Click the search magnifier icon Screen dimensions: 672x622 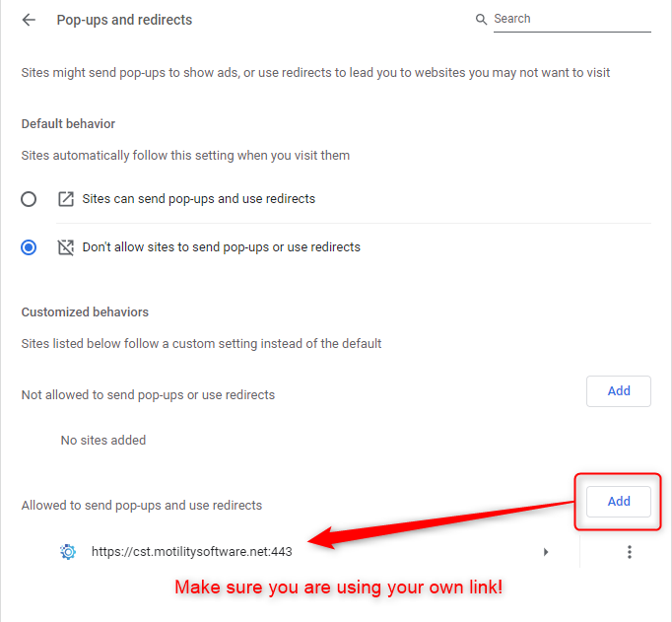[481, 20]
